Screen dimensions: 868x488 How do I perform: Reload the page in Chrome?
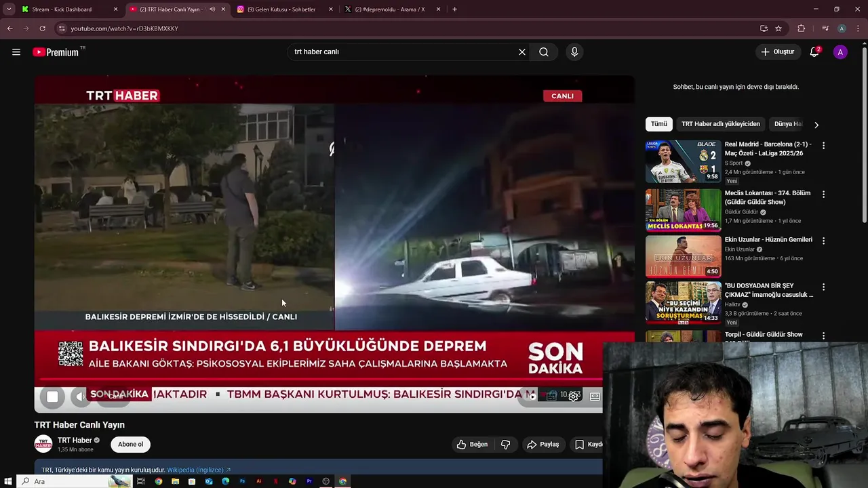[x=42, y=28]
